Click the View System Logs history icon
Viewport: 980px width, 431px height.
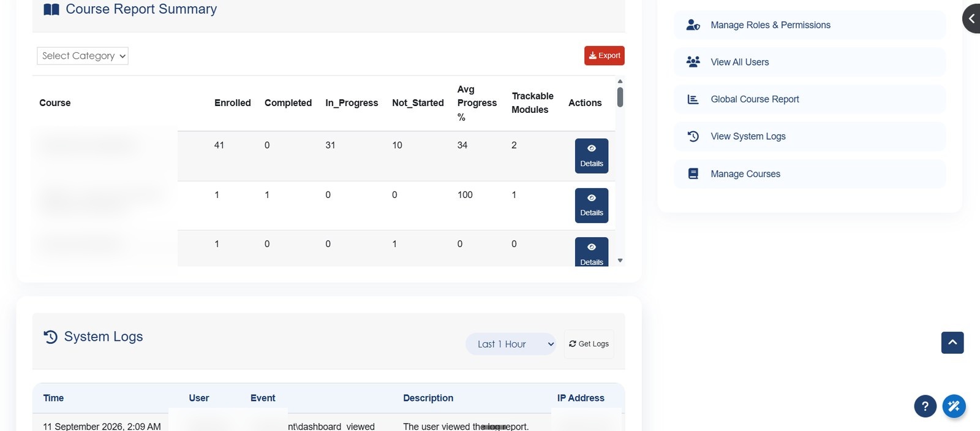pyautogui.click(x=693, y=136)
